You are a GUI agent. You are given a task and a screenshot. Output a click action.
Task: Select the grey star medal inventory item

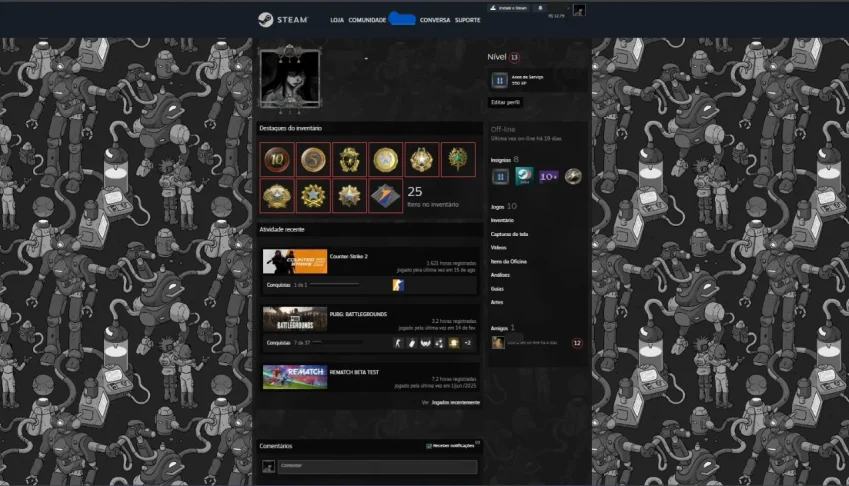349,195
